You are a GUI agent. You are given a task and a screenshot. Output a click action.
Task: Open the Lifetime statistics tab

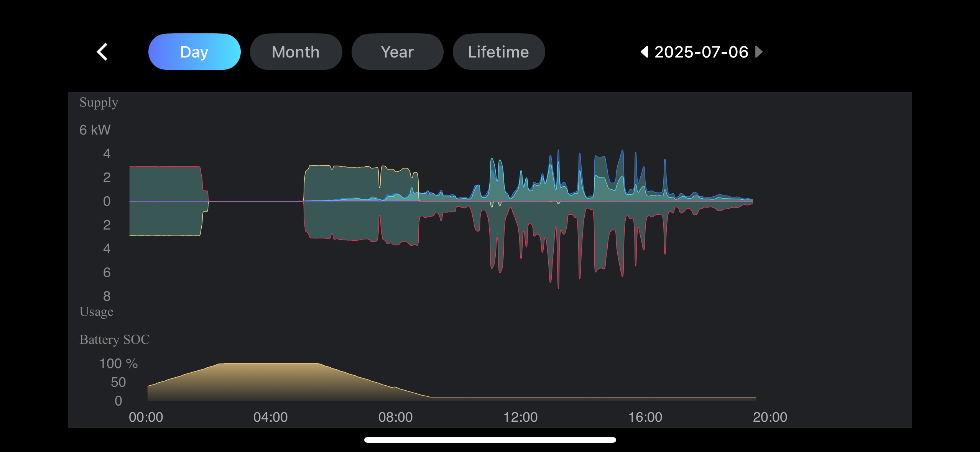point(498,52)
